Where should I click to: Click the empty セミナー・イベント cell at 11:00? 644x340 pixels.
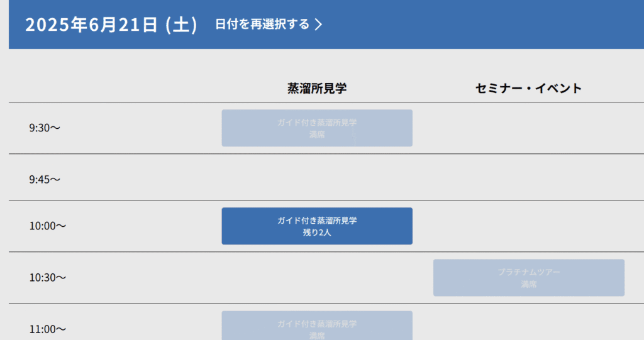pyautogui.click(x=528, y=322)
